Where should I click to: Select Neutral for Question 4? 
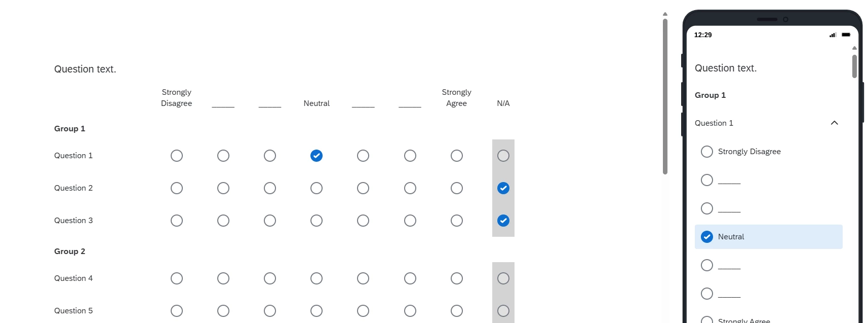point(317,278)
